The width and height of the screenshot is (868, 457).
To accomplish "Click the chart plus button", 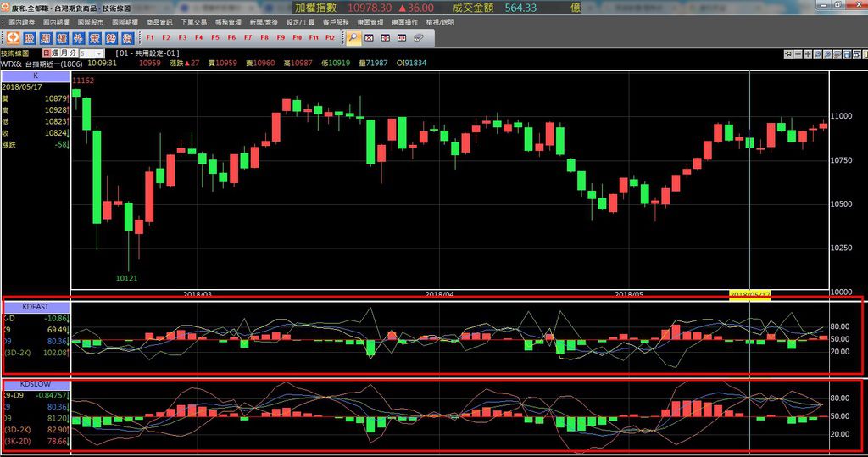I will pyautogui.click(x=808, y=54).
